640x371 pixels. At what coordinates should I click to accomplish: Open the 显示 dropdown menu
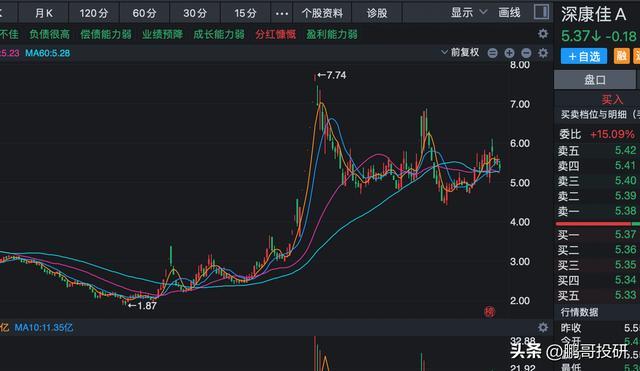(x=469, y=13)
